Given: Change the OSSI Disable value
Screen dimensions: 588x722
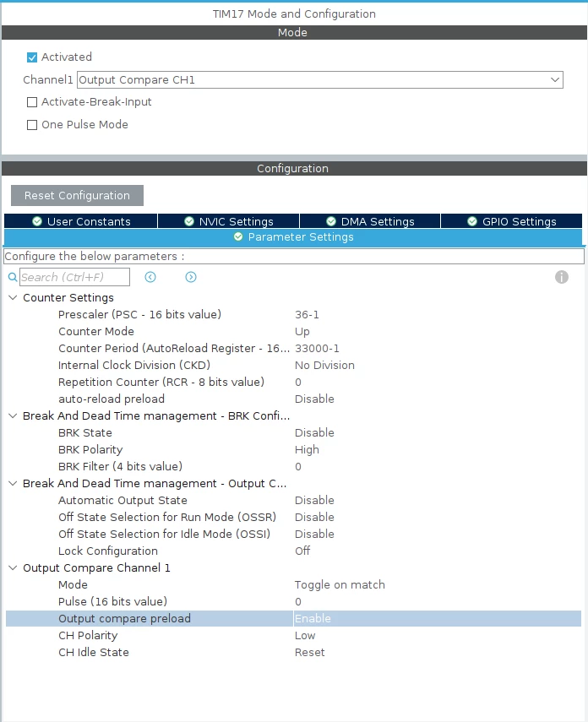Looking at the screenshot, I should 315,535.
